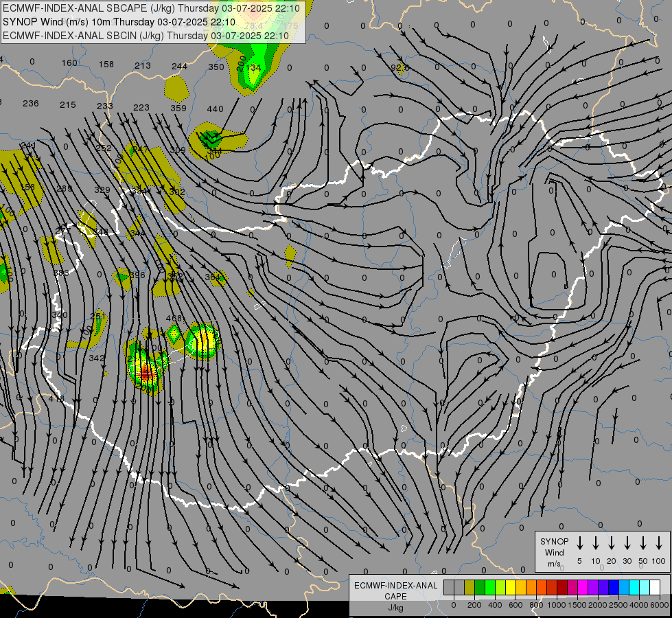Viewport: 672px width, 618px height.
Task: Click the 100 m/s wind arrow in legend
Action: tap(659, 542)
